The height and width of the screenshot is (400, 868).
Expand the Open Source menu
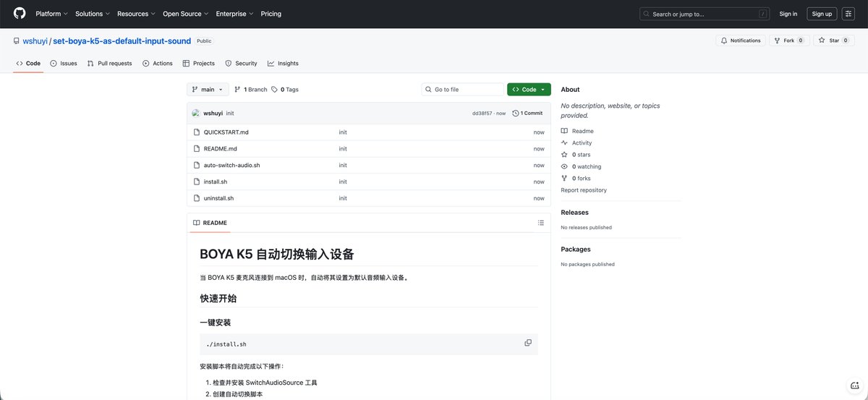pos(186,14)
